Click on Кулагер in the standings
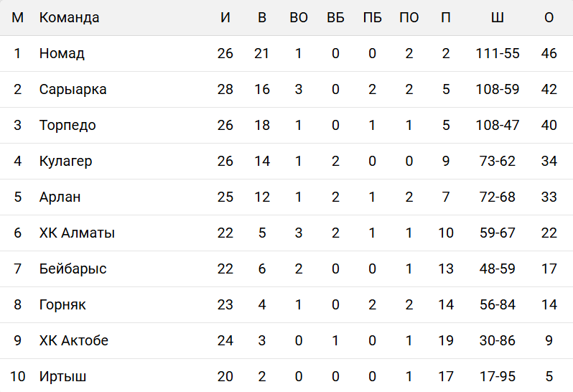Image resolution: width=573 pixels, height=392 pixels. 65,162
